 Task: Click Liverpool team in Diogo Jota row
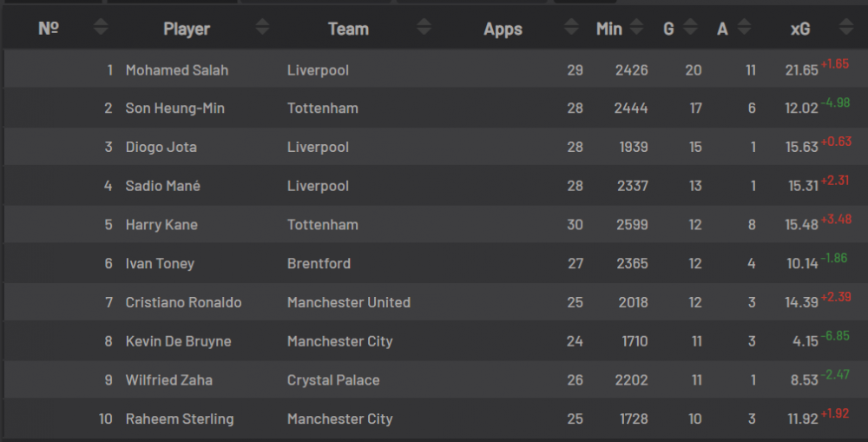pyautogui.click(x=318, y=148)
